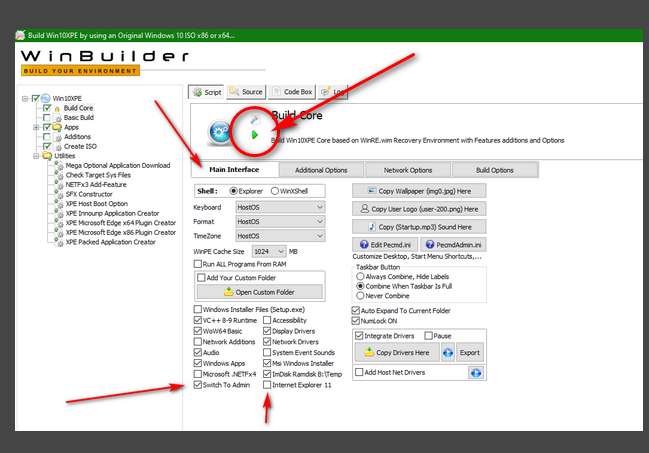The width and height of the screenshot is (649, 453).
Task: Click the Apps folder icon in the tree
Action: pos(56,127)
